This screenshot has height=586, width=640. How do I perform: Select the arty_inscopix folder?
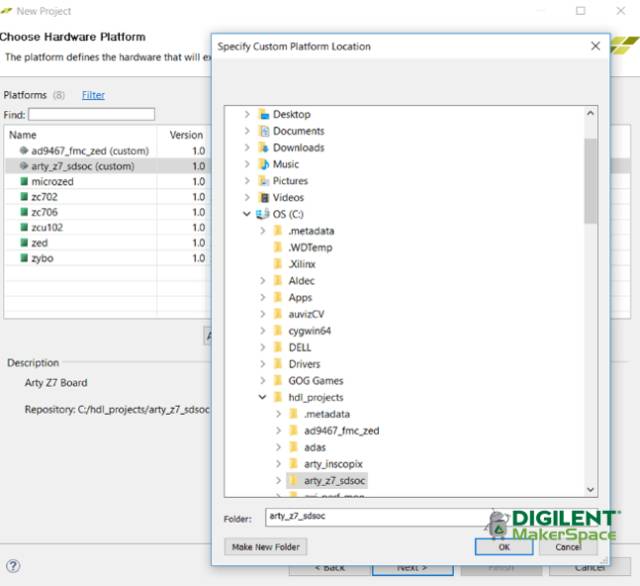click(334, 464)
